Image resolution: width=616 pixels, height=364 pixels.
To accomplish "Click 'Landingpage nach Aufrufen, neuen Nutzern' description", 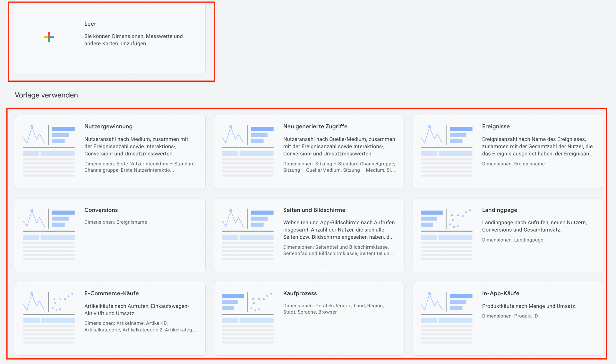I will pos(535,226).
